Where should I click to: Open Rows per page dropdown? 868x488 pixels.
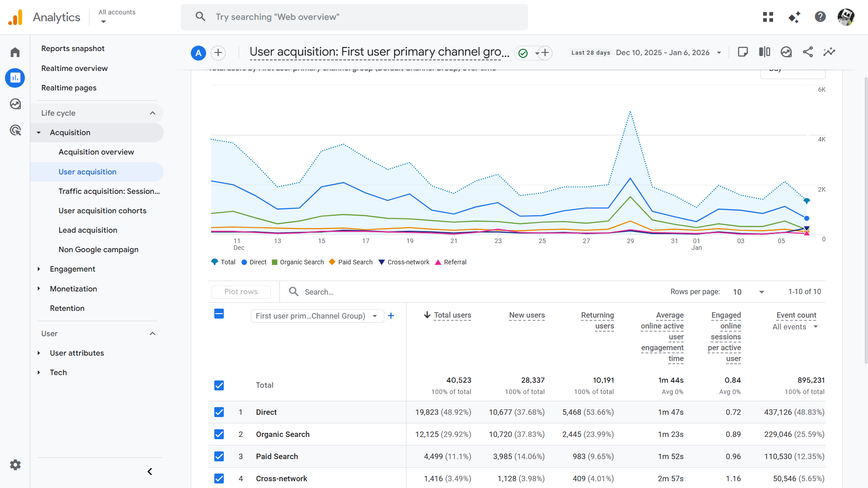coord(748,292)
